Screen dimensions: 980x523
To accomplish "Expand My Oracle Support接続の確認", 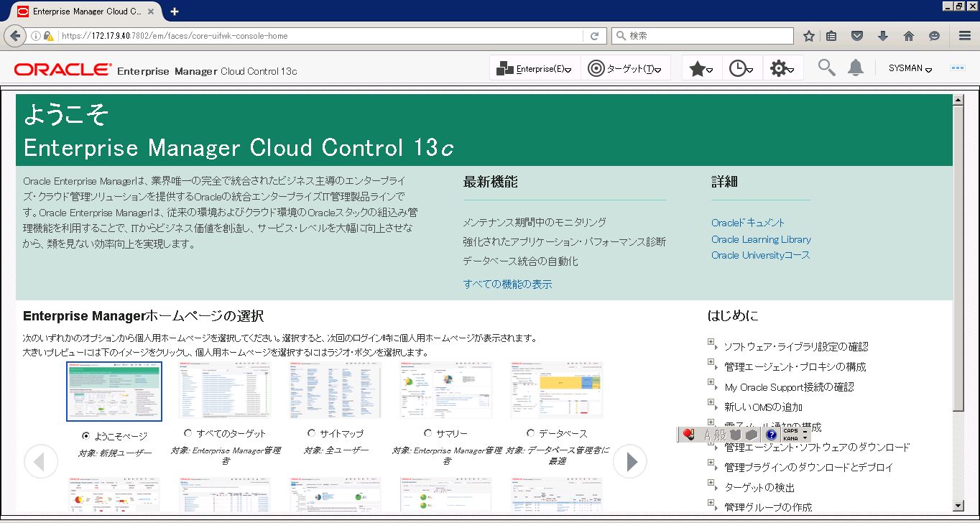I will coord(711,383).
